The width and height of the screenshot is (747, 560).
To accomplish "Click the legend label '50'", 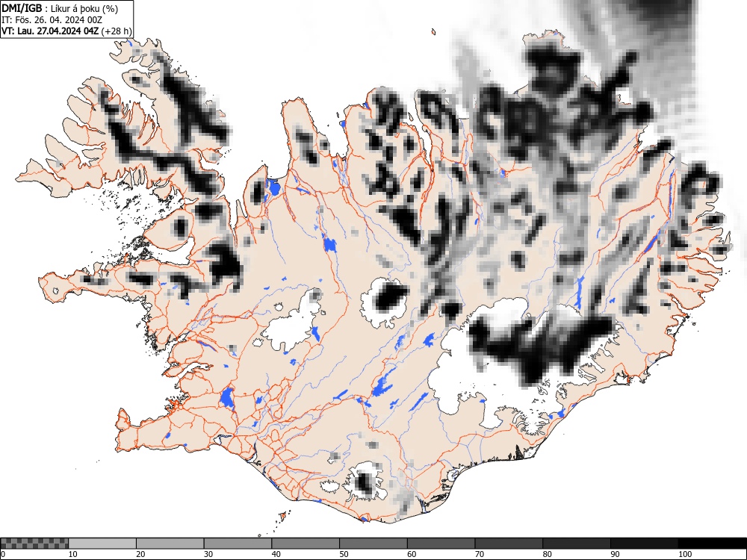I will tap(344, 554).
